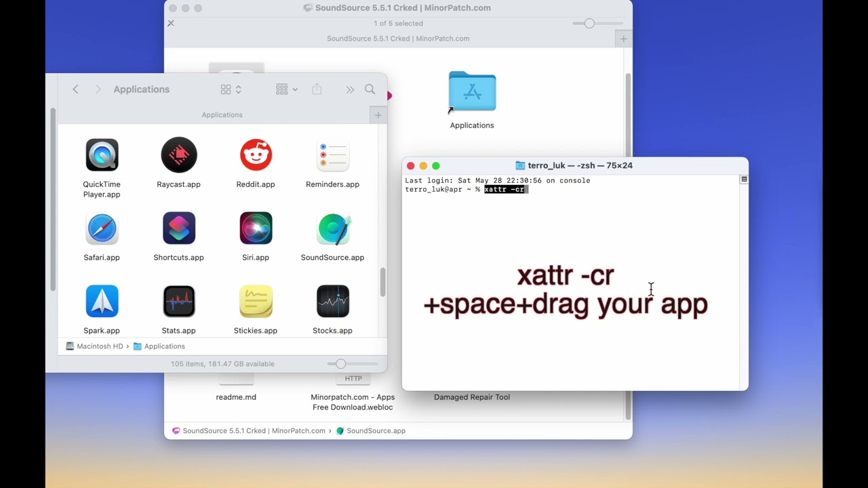Minimize the Terminal window

(x=423, y=165)
